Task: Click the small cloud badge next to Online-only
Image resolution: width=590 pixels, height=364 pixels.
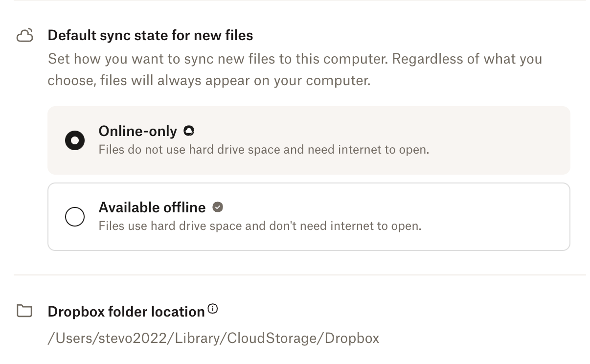Action: point(188,131)
